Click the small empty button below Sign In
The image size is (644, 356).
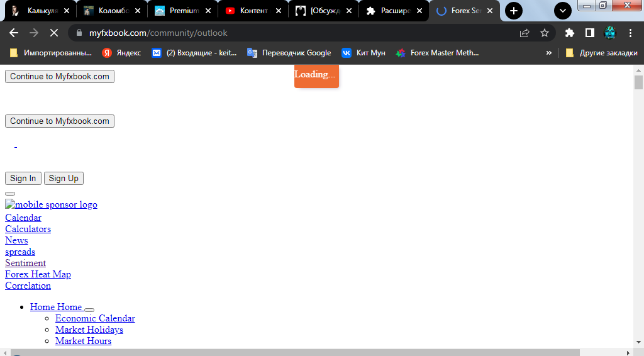pyautogui.click(x=10, y=193)
